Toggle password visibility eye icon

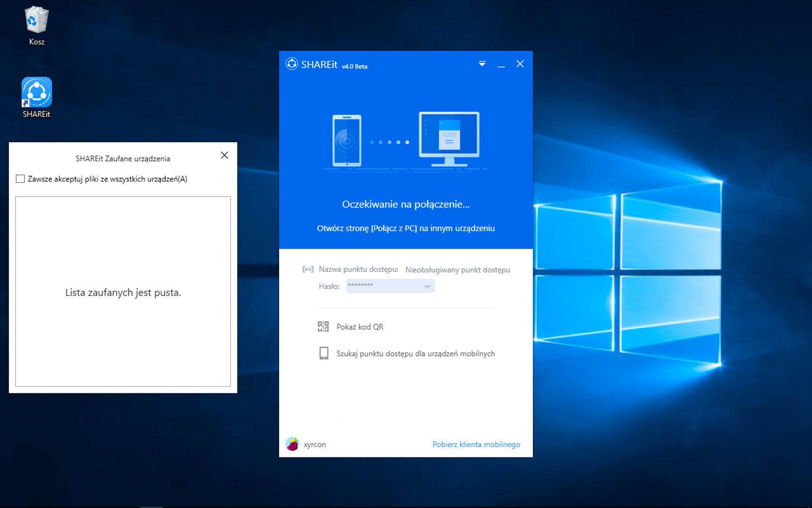tap(427, 286)
